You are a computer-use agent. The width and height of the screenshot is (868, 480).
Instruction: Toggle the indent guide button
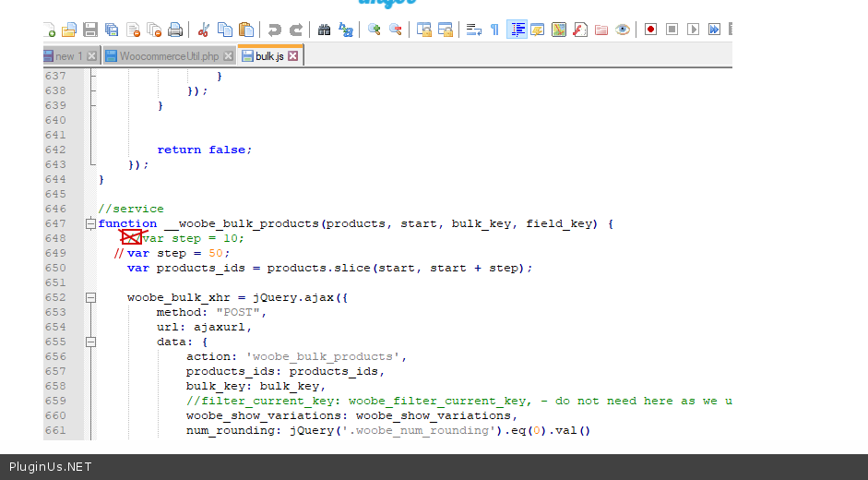pyautogui.click(x=517, y=30)
